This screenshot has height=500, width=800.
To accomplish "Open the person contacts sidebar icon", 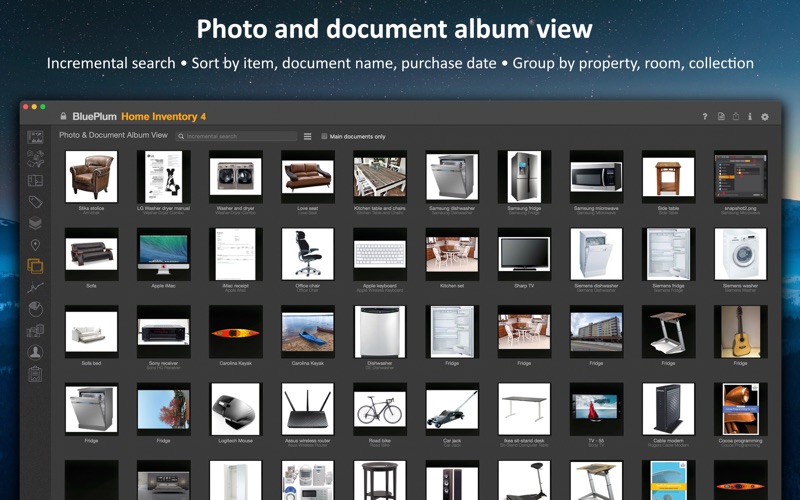I will (x=35, y=352).
